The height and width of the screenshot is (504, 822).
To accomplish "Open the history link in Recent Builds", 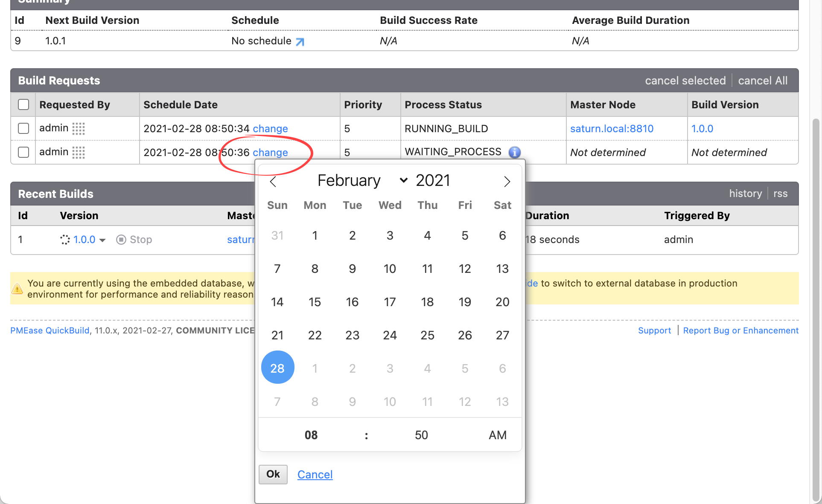I will 745,194.
